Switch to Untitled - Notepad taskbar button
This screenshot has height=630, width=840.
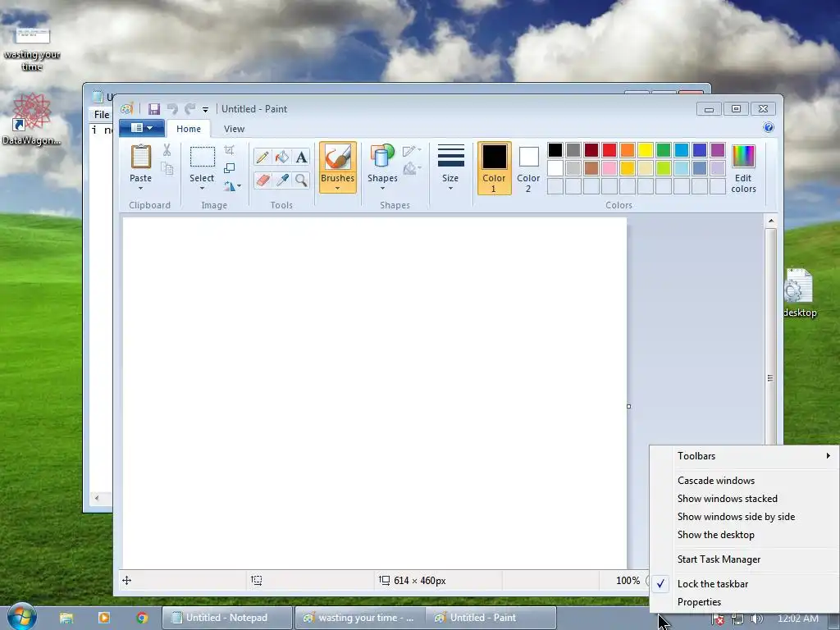pyautogui.click(x=227, y=618)
